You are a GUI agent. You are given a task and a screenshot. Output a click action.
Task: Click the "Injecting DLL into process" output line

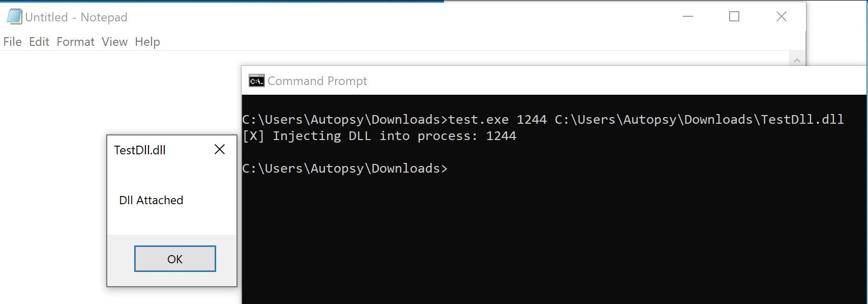tap(379, 136)
